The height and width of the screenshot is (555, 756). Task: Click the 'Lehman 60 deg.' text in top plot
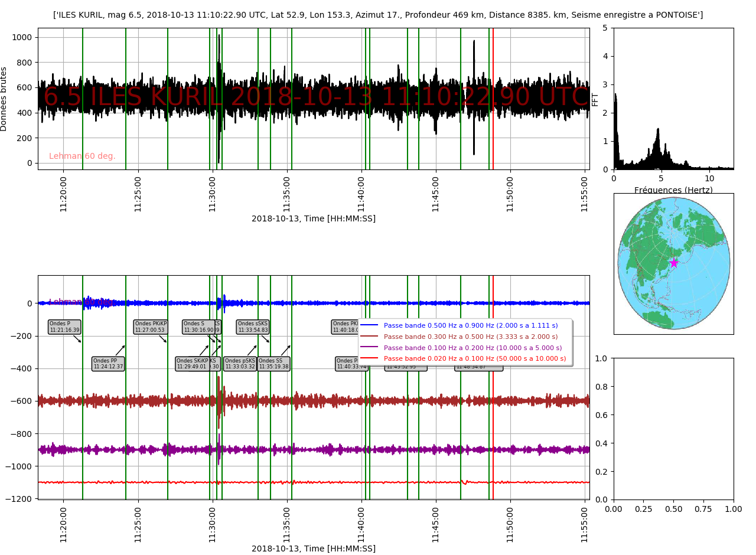[82, 156]
